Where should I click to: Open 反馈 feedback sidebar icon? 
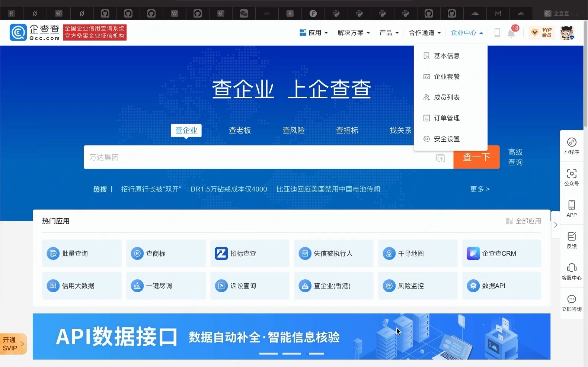click(572, 240)
